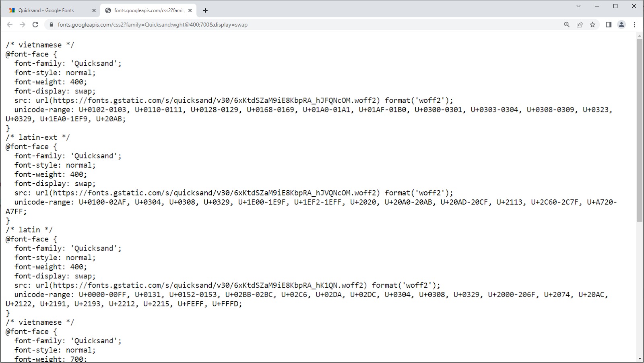The width and height of the screenshot is (644, 363).
Task: Click the scrollbar down arrow
Action: (640, 359)
